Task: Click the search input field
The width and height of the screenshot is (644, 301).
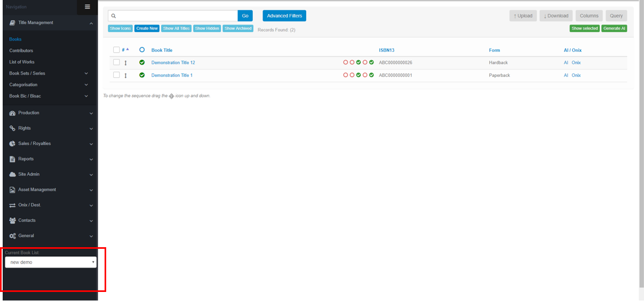Action: [173, 16]
